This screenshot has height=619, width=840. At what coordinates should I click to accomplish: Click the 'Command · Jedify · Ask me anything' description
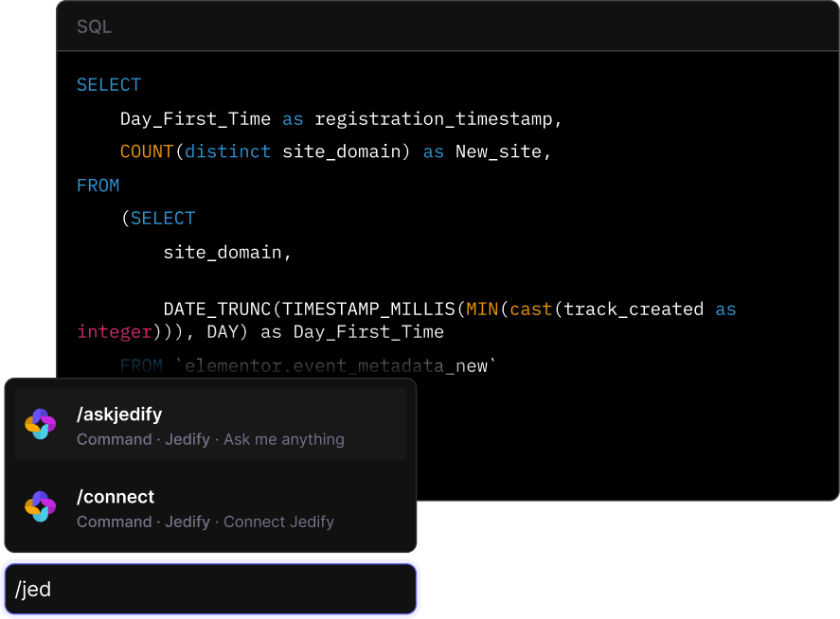coord(210,439)
